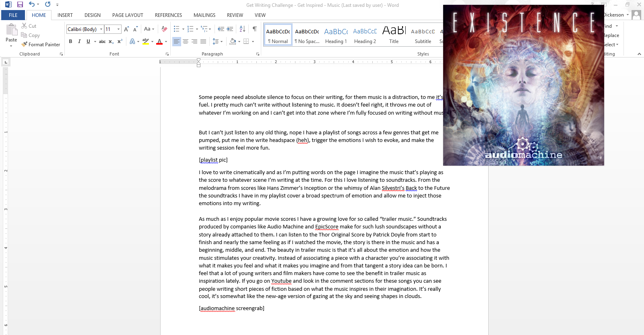This screenshot has width=644, height=335.
Task: Apply the Heading 1 style
Action: pyautogui.click(x=336, y=35)
